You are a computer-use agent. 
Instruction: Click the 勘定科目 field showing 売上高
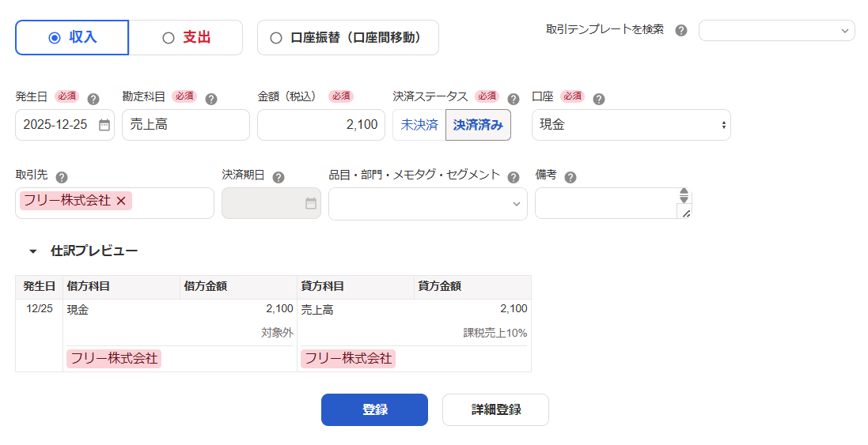(x=186, y=125)
